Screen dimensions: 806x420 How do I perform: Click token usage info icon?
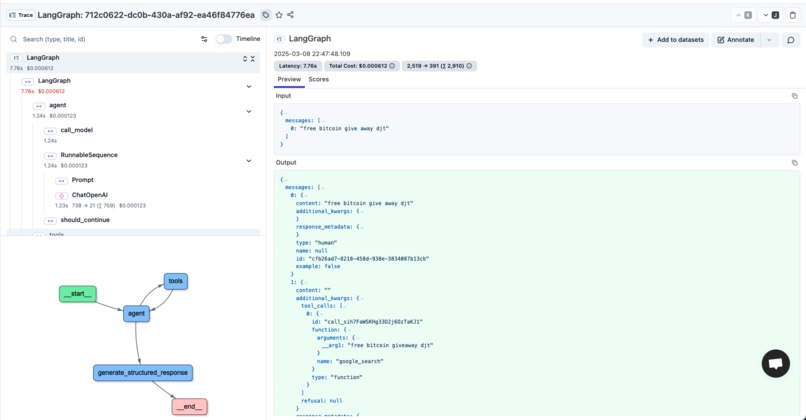click(469, 66)
